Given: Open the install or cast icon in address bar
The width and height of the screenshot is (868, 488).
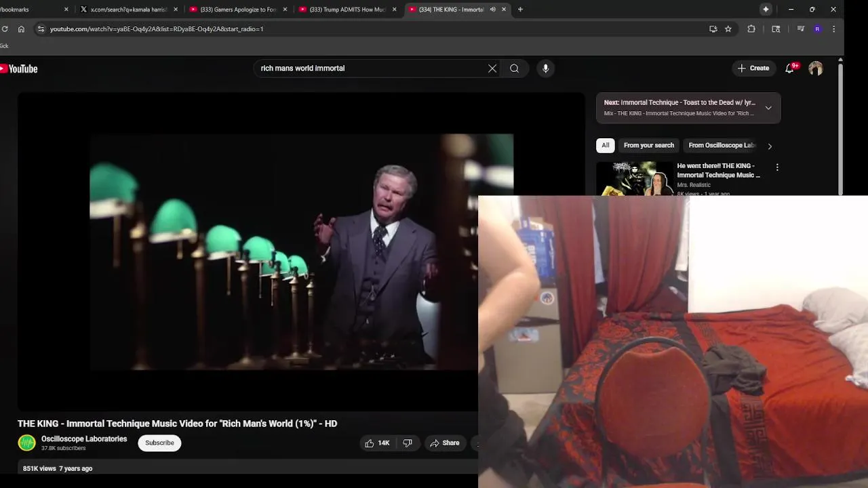Looking at the screenshot, I should 713,29.
